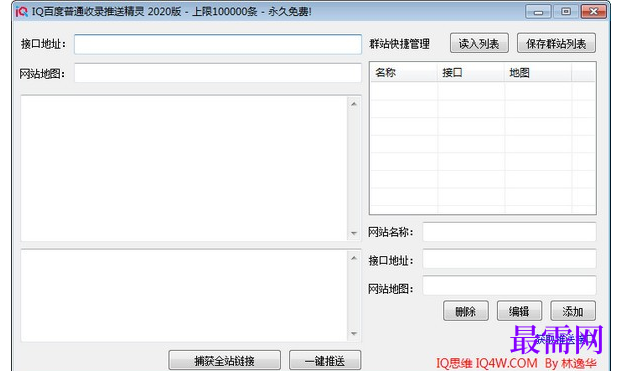This screenshot has width=622, height=371.
Task: Focus the 网站地图 field above 删除 button
Action: click(x=509, y=286)
